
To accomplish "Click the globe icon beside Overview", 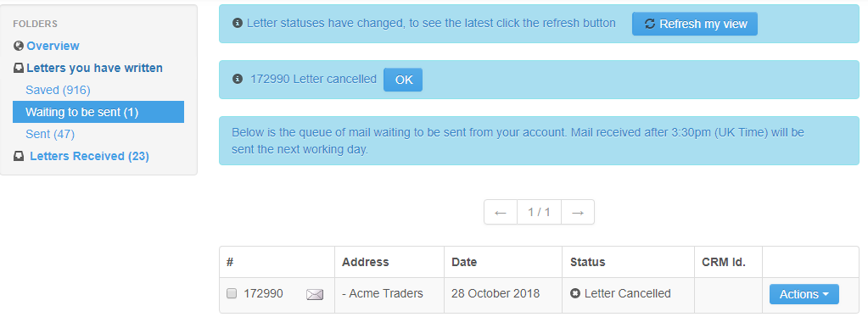I will coord(19,46).
